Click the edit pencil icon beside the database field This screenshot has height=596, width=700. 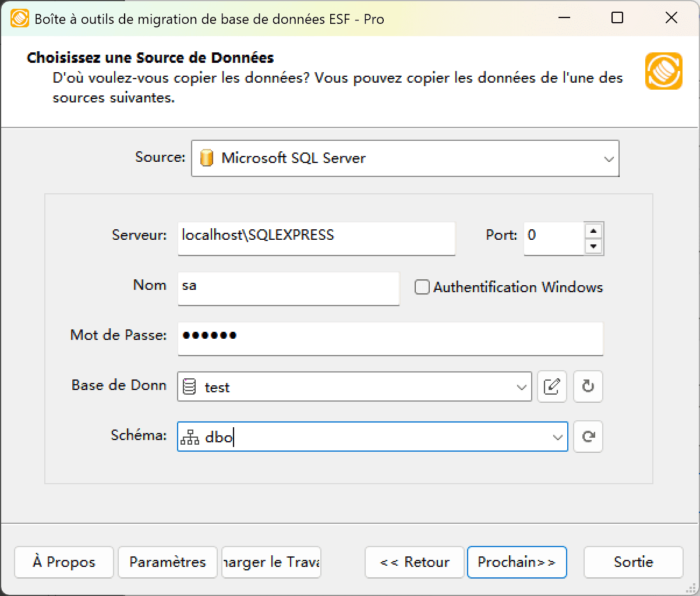[551, 386]
